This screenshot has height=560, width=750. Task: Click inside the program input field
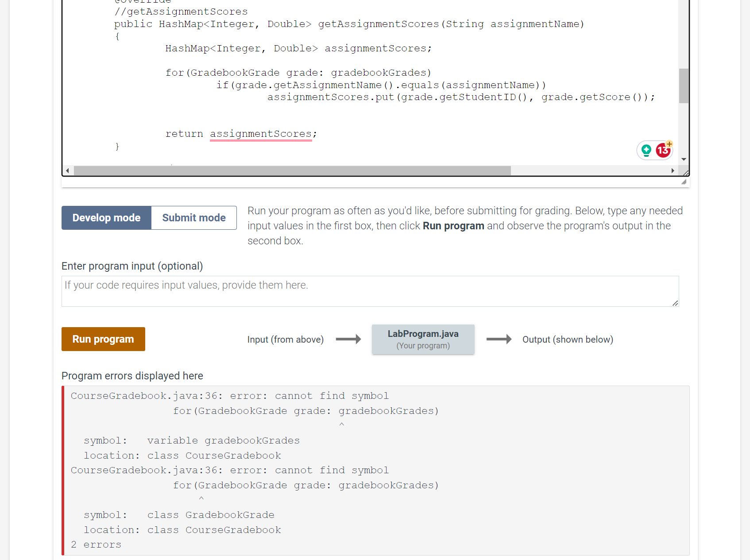coord(370,291)
